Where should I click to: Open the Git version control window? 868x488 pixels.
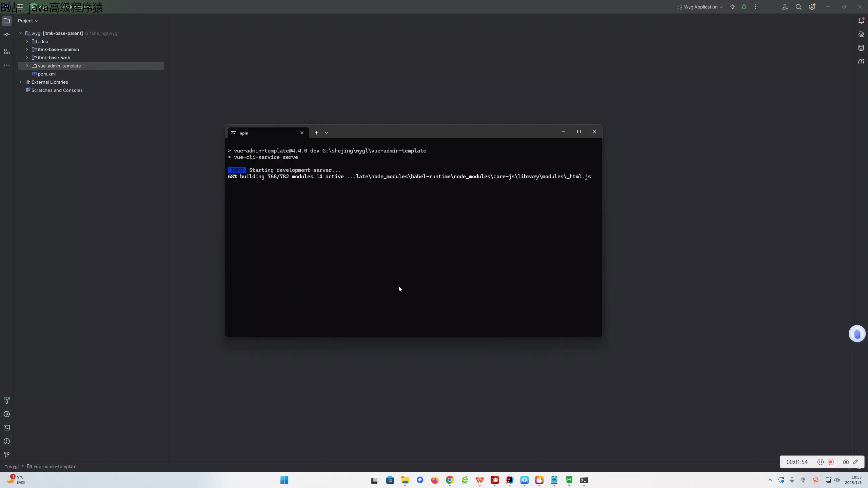tap(7, 455)
